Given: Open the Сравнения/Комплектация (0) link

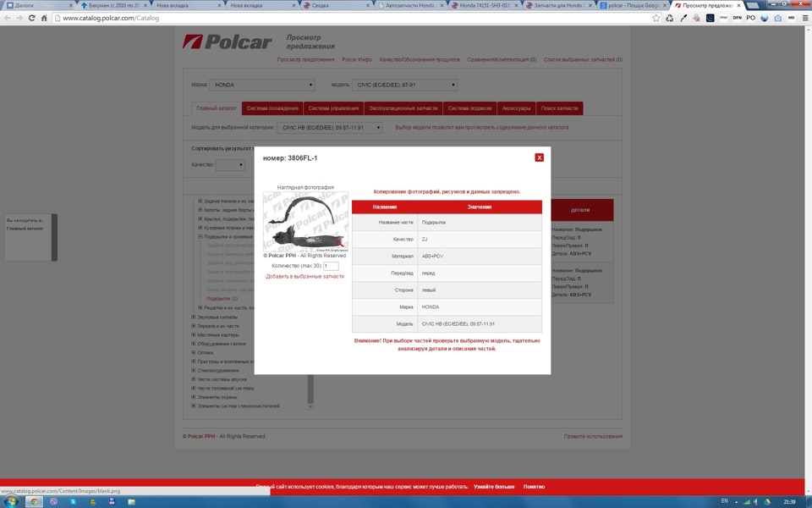Looking at the screenshot, I should 502,59.
